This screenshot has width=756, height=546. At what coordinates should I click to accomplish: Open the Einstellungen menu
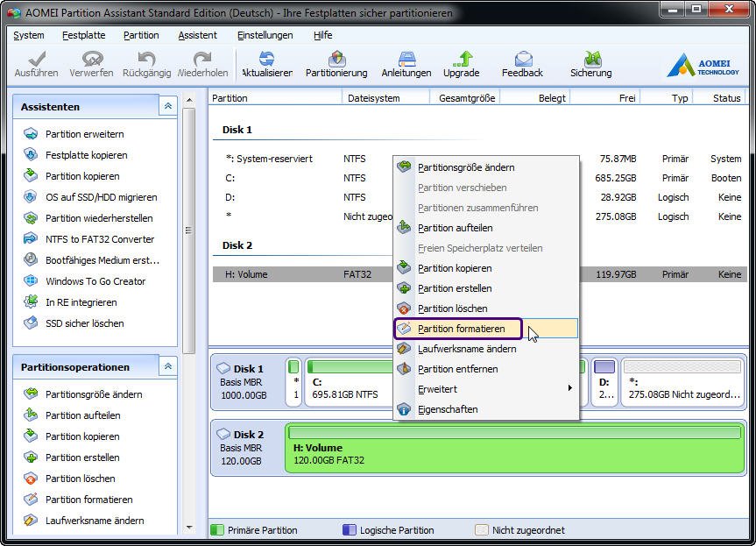click(265, 35)
